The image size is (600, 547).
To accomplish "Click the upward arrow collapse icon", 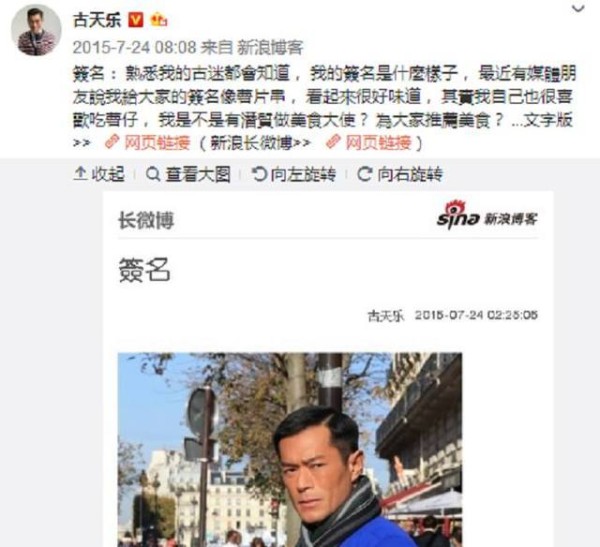I will point(80,174).
